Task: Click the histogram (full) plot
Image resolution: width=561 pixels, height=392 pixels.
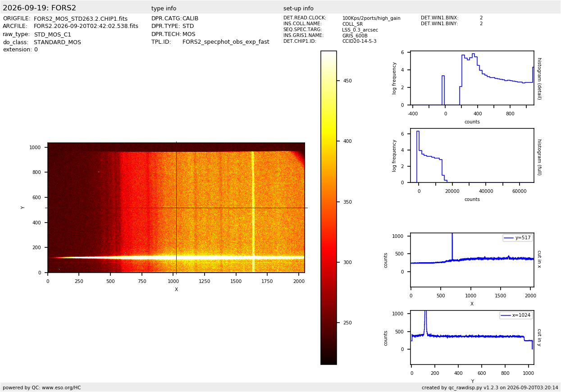Action: pyautogui.click(x=472, y=155)
